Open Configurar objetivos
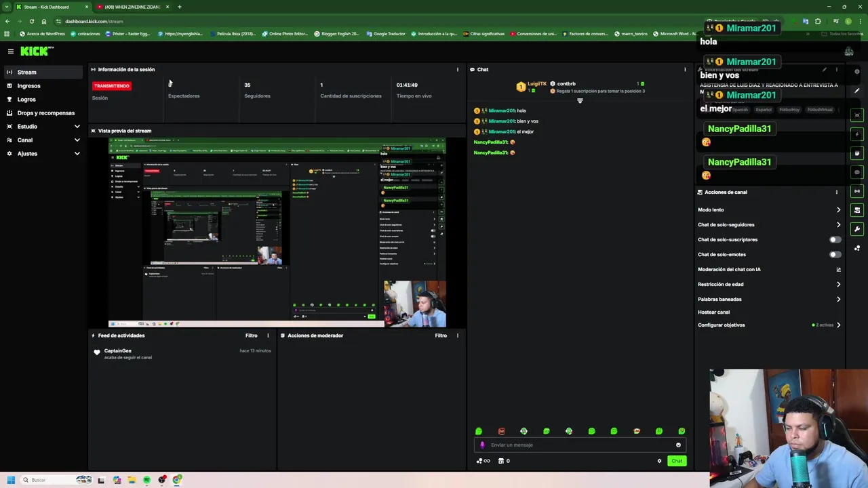The width and height of the screenshot is (868, 488). click(x=769, y=325)
